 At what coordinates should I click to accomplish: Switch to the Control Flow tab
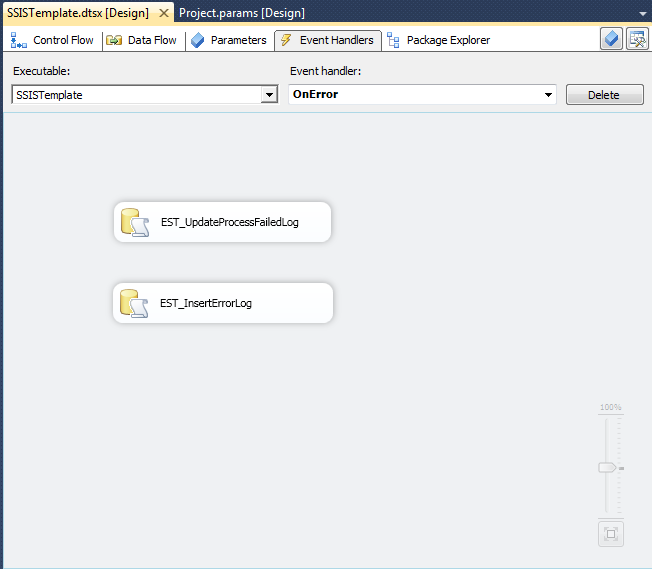tap(53, 40)
